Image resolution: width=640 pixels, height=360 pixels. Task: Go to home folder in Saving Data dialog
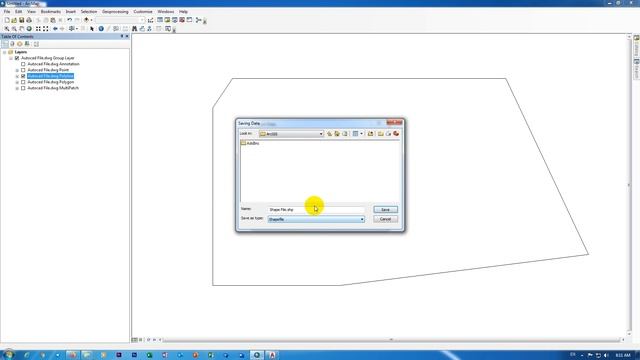click(x=337, y=133)
